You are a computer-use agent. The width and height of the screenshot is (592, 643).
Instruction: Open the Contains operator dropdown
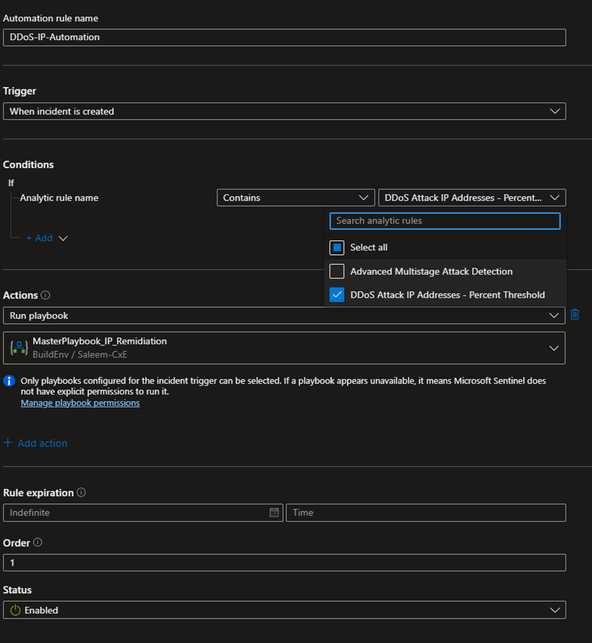(x=296, y=198)
